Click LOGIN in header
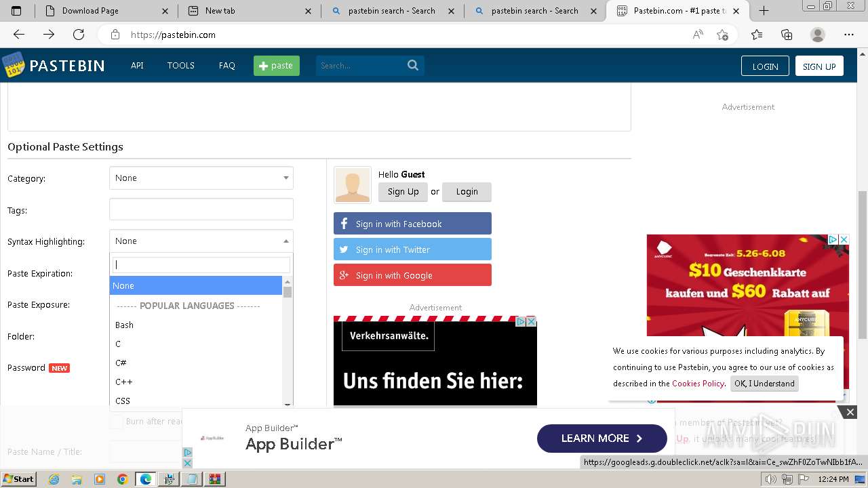The height and width of the screenshot is (488, 868). tap(765, 66)
